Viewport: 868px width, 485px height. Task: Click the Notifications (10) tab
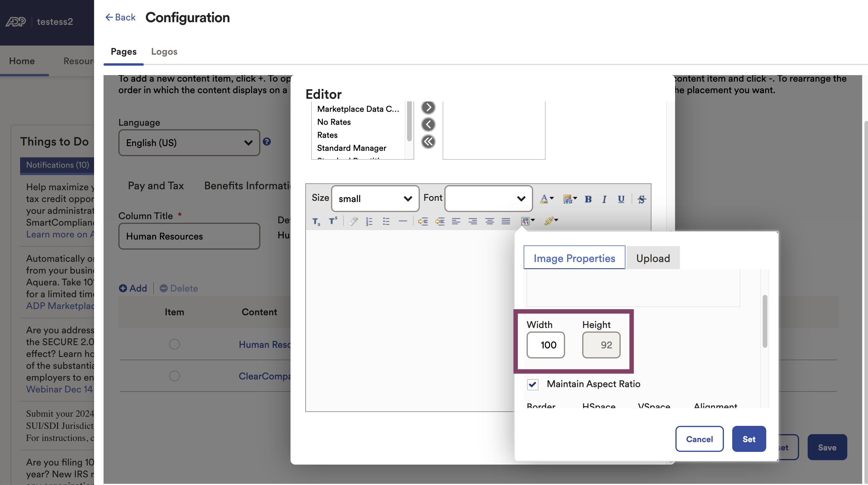coord(57,165)
